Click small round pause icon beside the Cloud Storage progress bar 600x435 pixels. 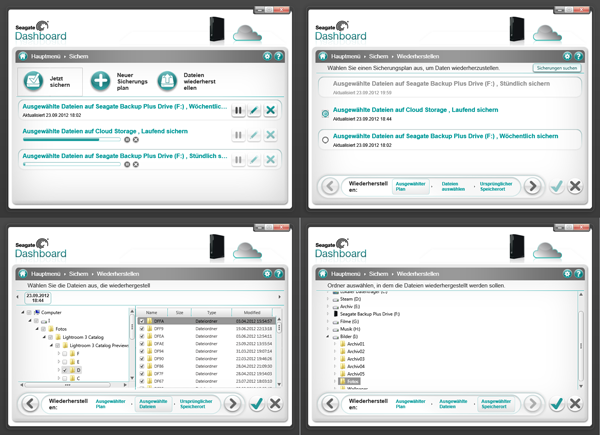(127, 140)
